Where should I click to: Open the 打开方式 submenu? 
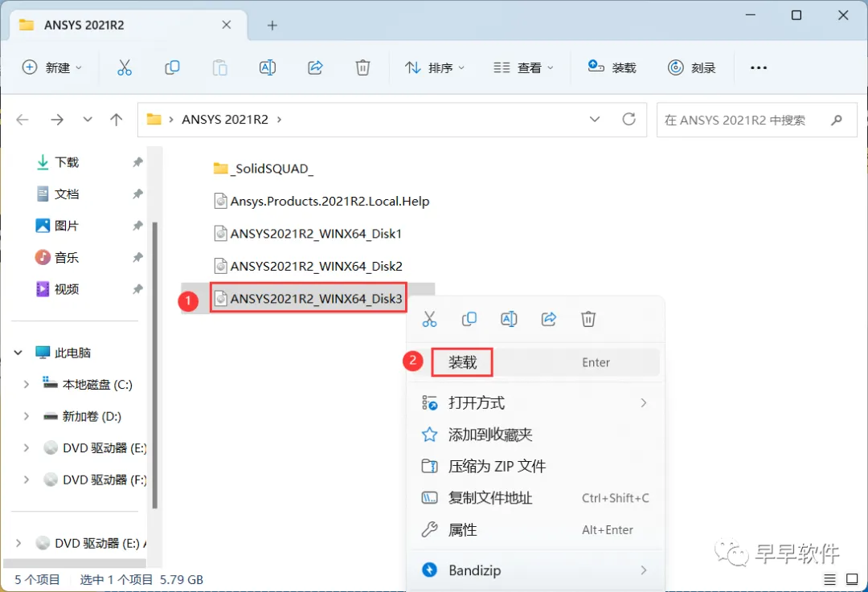coord(535,402)
